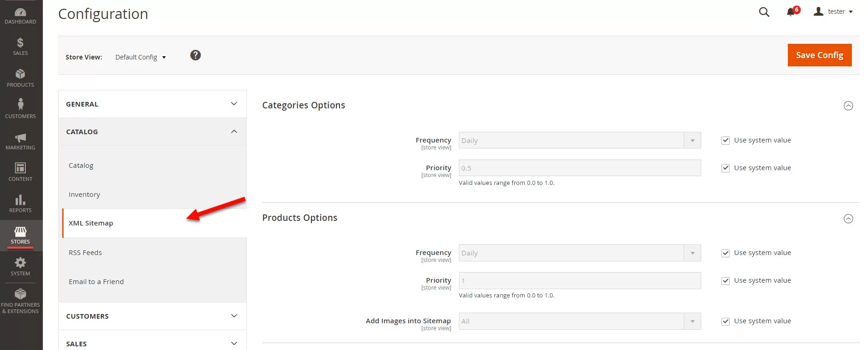
Task: Open the Marketing megaphone icon
Action: [20, 137]
